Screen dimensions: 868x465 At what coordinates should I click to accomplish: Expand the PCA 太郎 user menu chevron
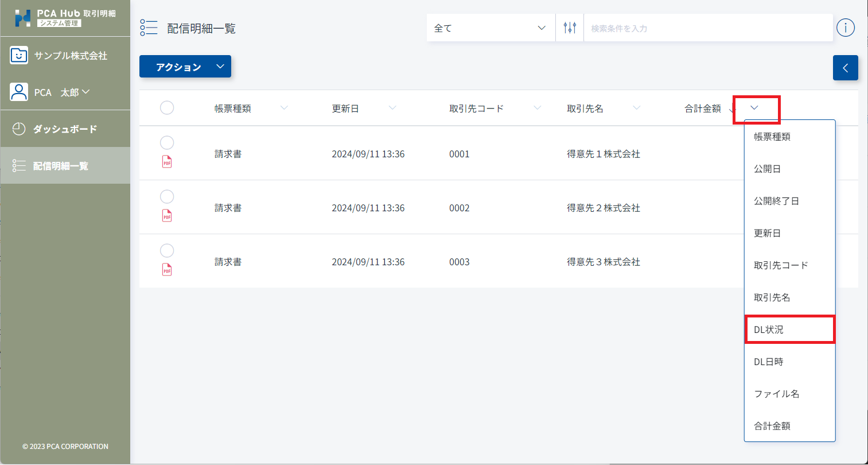(x=86, y=92)
